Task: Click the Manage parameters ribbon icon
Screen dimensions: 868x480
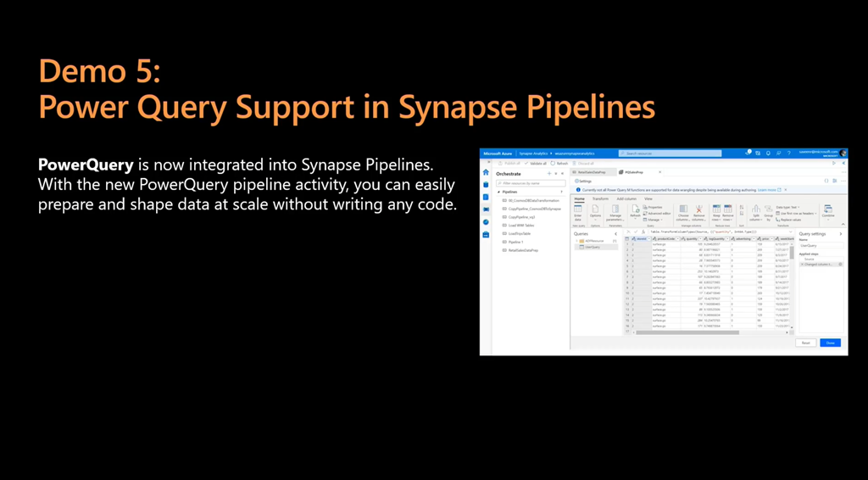Action: pos(615,209)
